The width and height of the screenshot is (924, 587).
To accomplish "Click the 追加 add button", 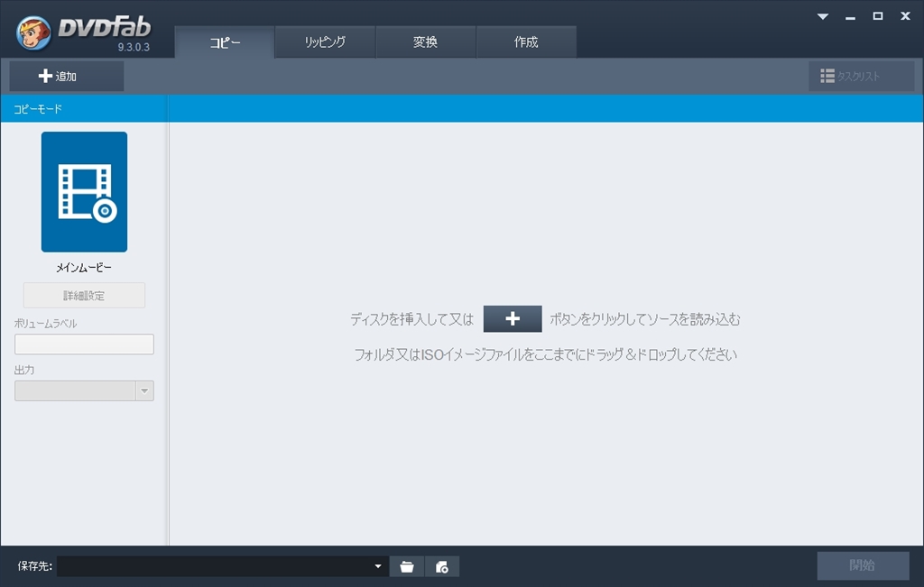I will coord(67,76).
